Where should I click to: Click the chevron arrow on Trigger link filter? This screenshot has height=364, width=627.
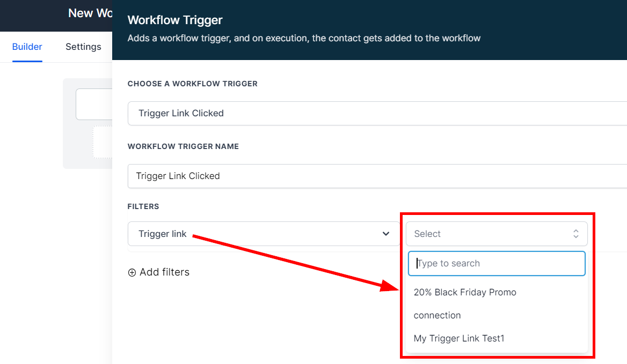pos(385,234)
